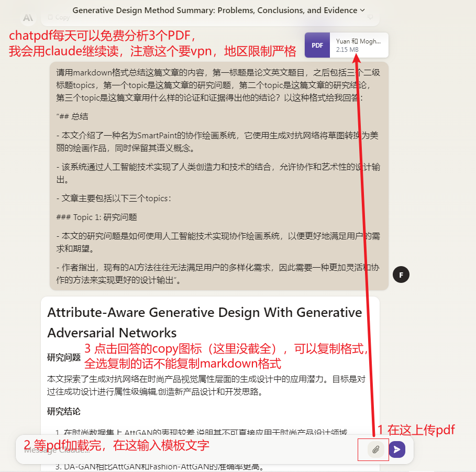
Task: Click the faded Copy button near top
Action: (59, 17)
